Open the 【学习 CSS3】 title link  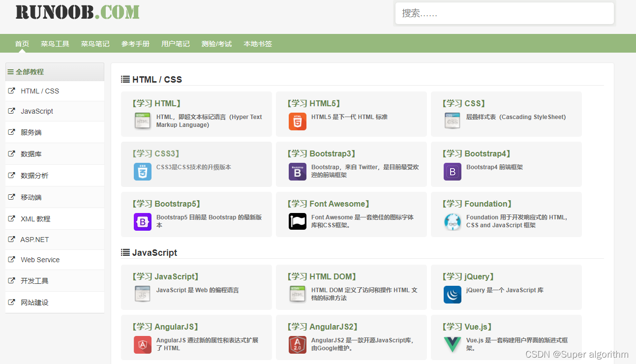tap(156, 153)
